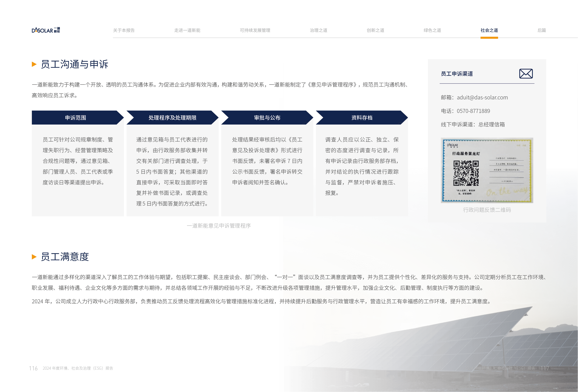The width and height of the screenshot is (578, 392).
Task: Click the 处理程序及处理期限 arrow header
Action: pos(172,118)
